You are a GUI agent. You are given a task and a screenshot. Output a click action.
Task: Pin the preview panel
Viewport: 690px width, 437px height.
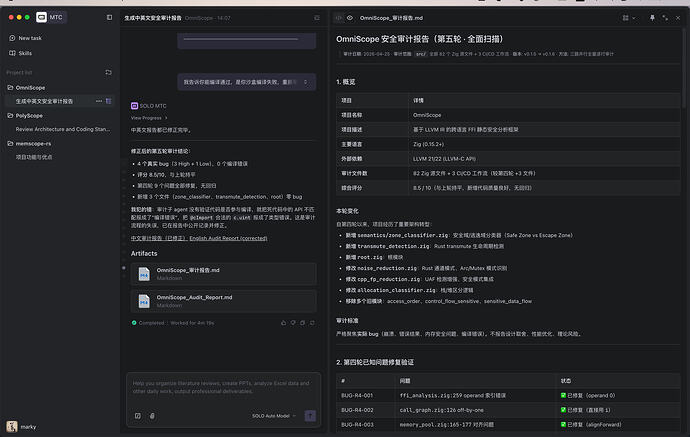point(652,18)
